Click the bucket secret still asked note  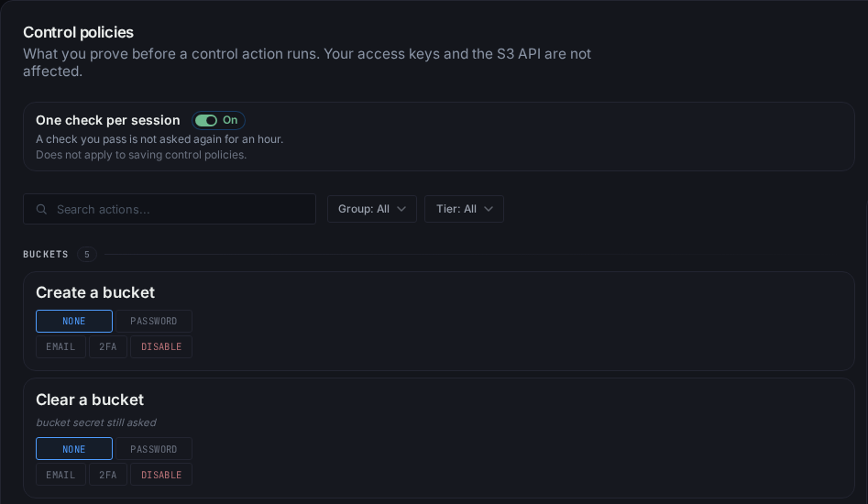point(95,422)
